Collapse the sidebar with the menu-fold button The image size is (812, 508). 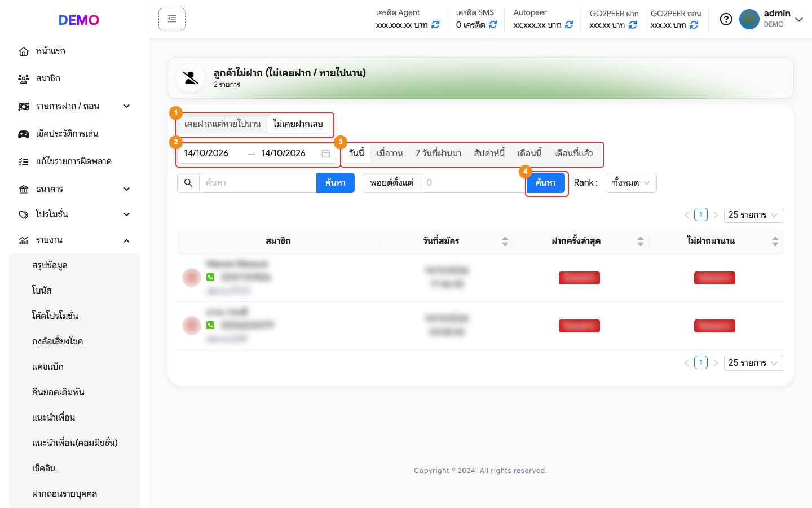172,19
